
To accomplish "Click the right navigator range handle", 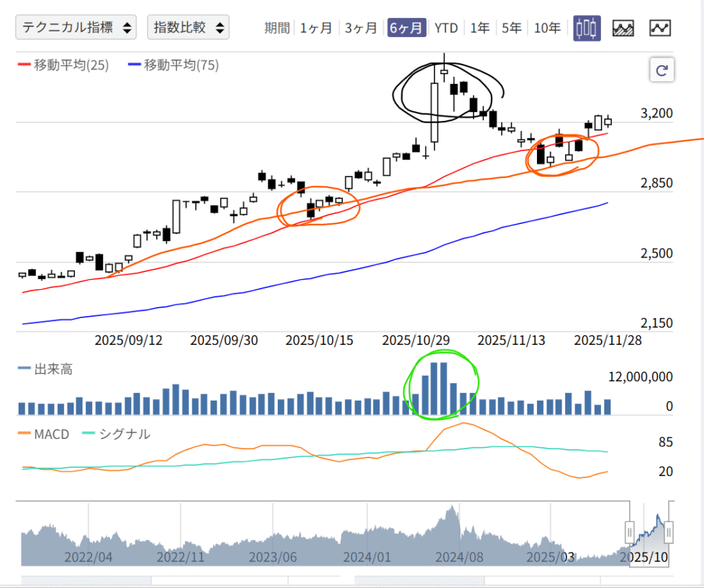I will click(668, 532).
